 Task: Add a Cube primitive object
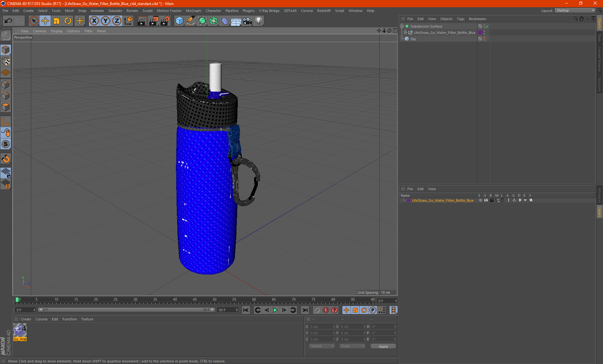(x=179, y=21)
